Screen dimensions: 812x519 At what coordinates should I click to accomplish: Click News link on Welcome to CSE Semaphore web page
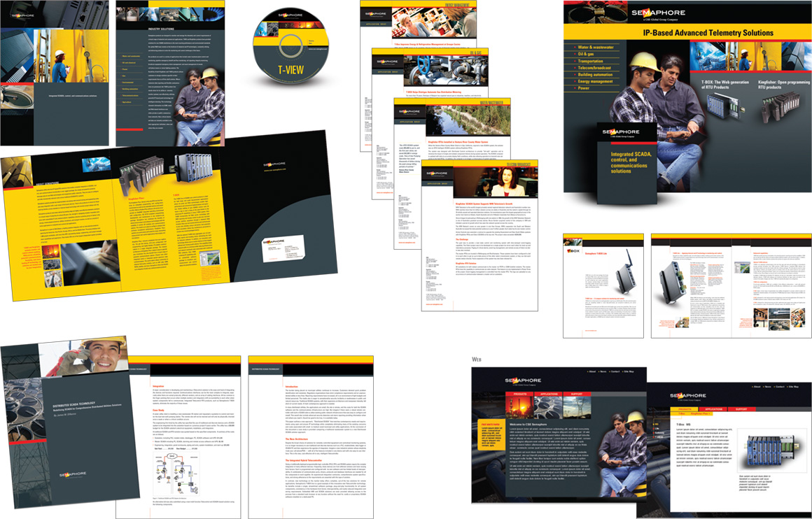coord(603,371)
